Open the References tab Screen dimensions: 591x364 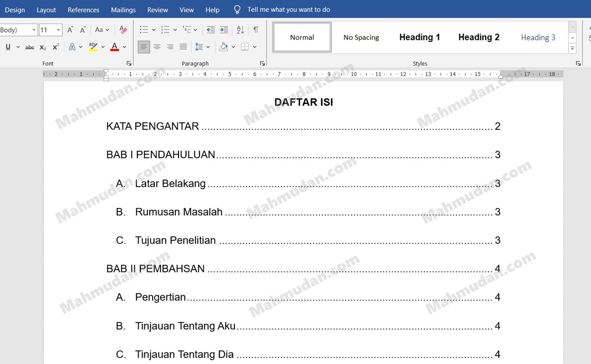click(83, 10)
